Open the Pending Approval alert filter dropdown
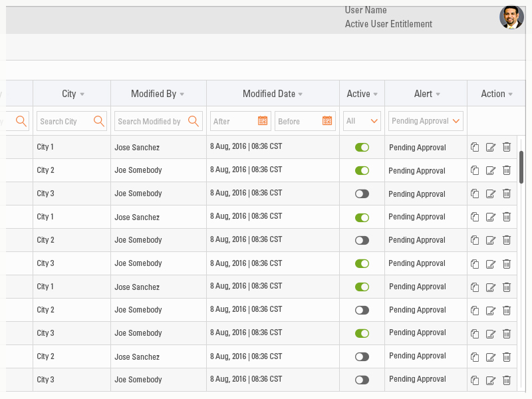This screenshot has width=532, height=399. pyautogui.click(x=426, y=121)
